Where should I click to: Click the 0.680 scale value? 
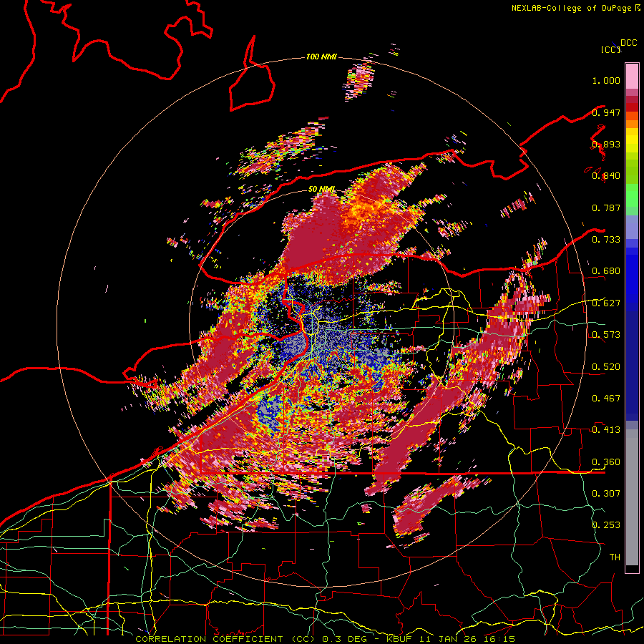tap(606, 271)
